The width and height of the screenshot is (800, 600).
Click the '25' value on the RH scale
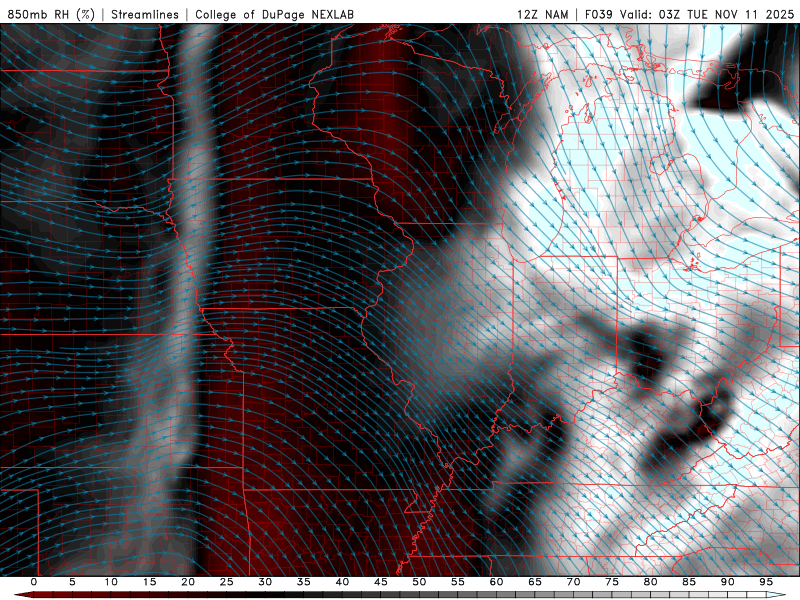click(227, 582)
